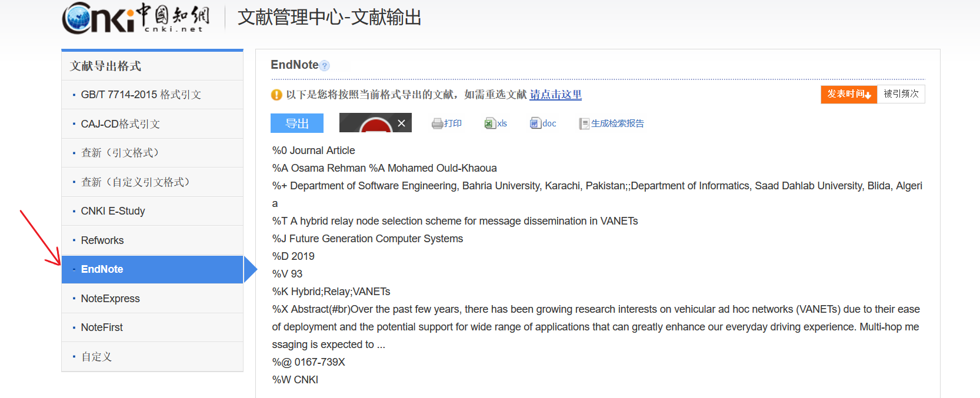Open the 请点击这里 reselect link

pyautogui.click(x=556, y=95)
